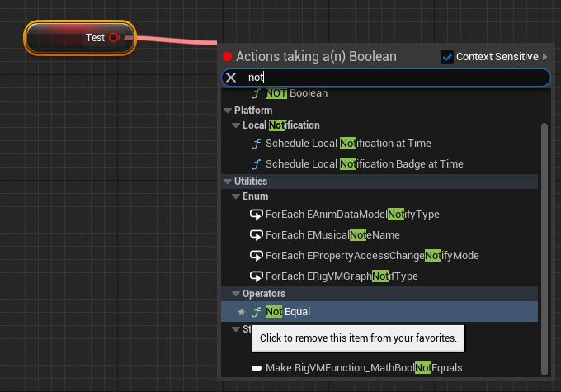Click into the 'not' search input field
Viewport: 561px width, 392px height.
click(386, 78)
